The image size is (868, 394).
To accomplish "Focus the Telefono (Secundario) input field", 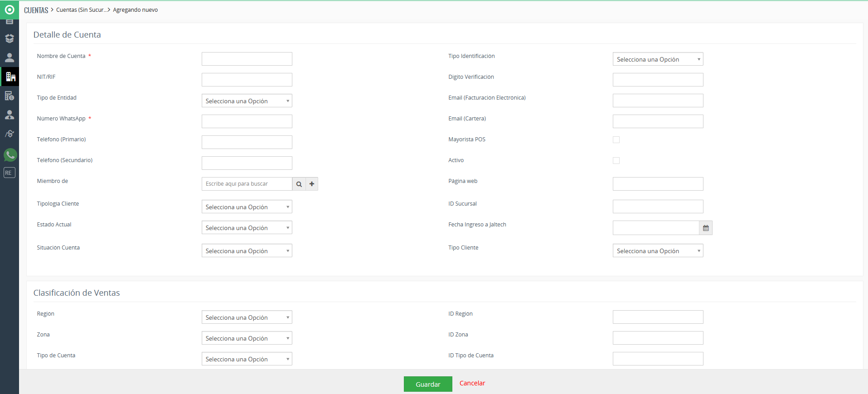I will coord(247,163).
